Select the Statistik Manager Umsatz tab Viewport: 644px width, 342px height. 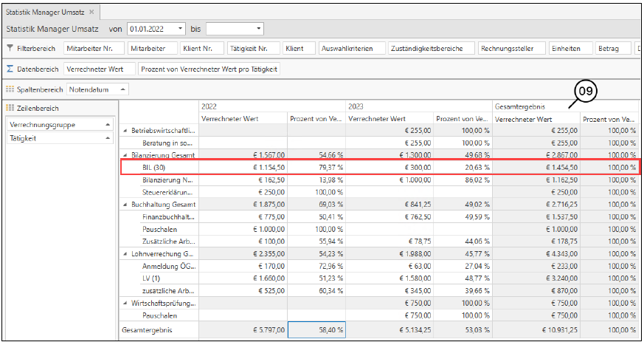point(44,13)
